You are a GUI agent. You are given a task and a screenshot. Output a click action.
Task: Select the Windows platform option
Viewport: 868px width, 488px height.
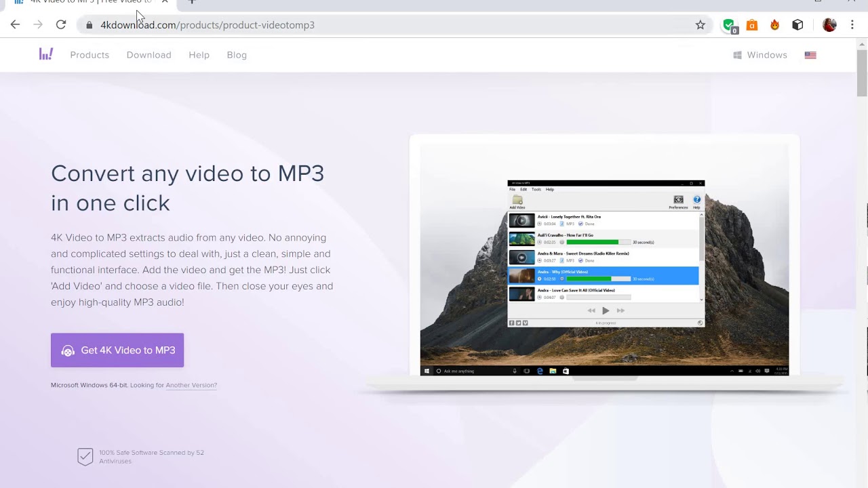click(x=760, y=55)
